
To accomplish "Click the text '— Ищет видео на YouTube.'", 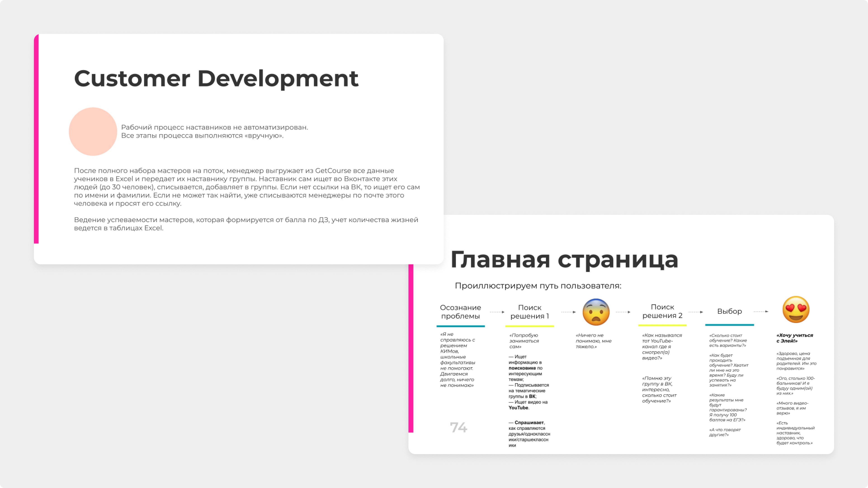I will click(528, 405).
